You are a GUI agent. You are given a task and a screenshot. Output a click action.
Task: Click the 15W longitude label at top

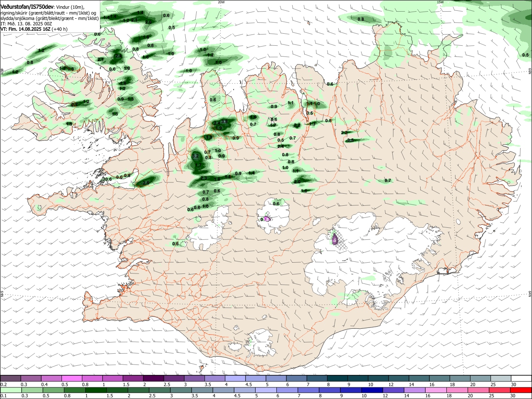[x=440, y=2]
